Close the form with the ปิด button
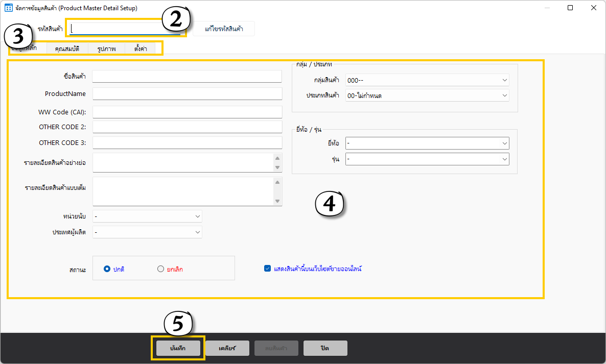The image size is (606, 364). point(325,348)
